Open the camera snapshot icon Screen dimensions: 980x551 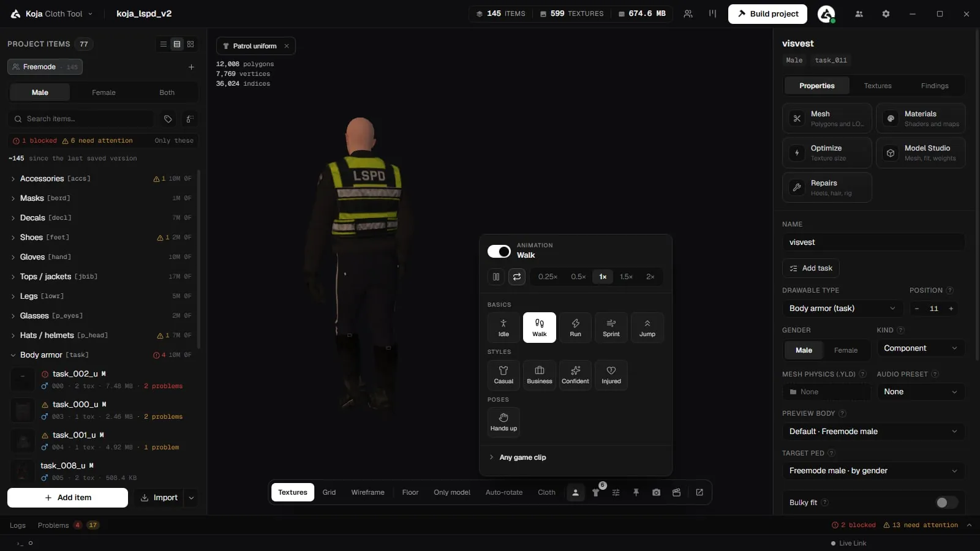coord(656,492)
